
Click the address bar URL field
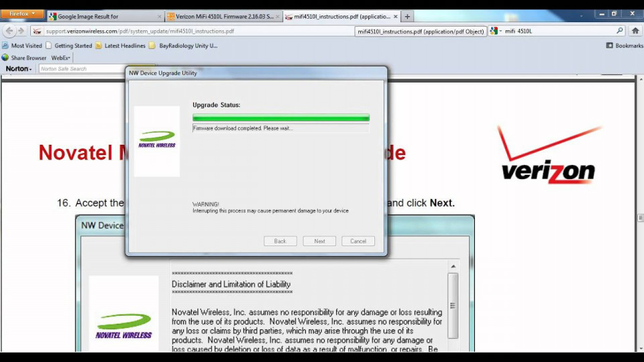click(199, 32)
